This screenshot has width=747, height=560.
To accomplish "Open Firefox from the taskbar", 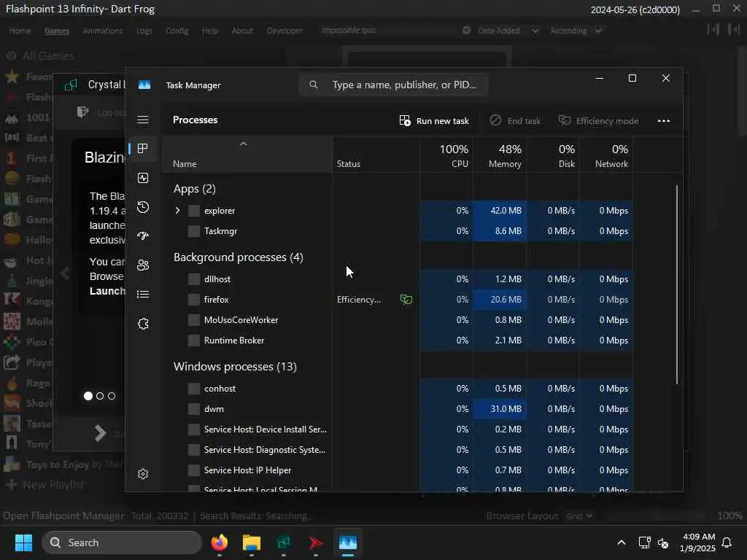I will click(x=220, y=542).
